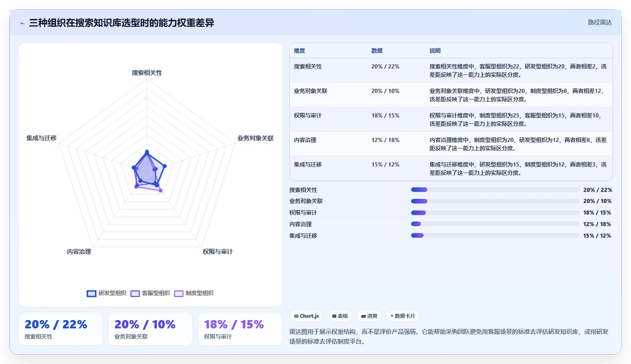Toggle the 制度型组织 legend swatch

pos(179,293)
